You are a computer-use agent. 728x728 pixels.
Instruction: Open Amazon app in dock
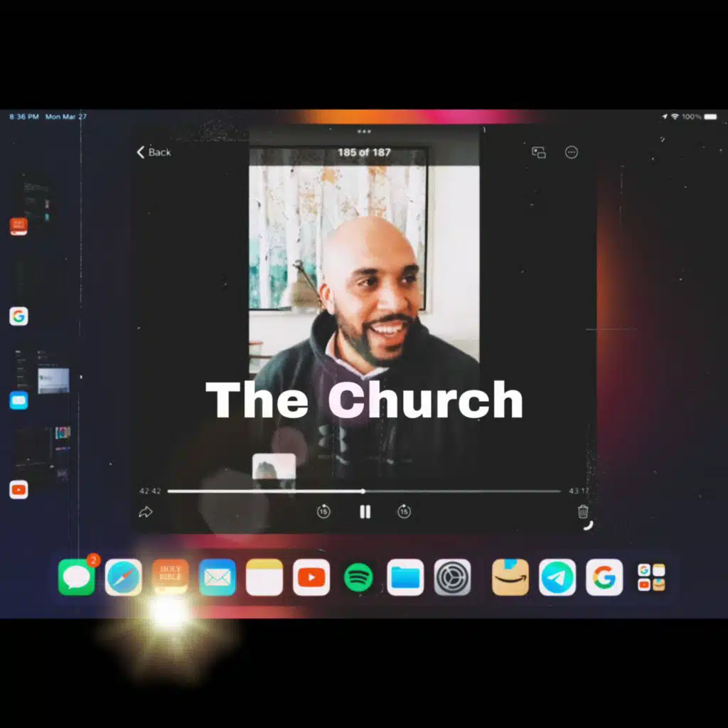pos(510,577)
